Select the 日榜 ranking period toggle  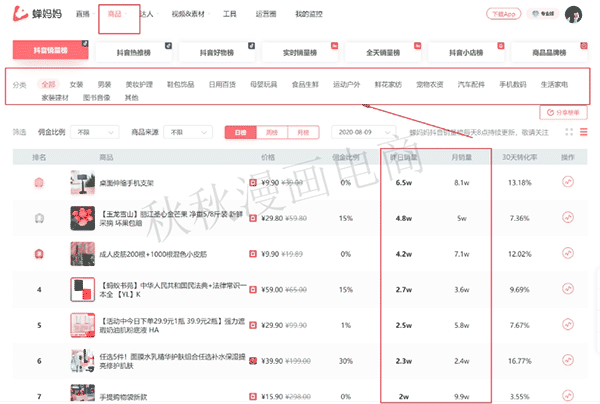(240, 132)
